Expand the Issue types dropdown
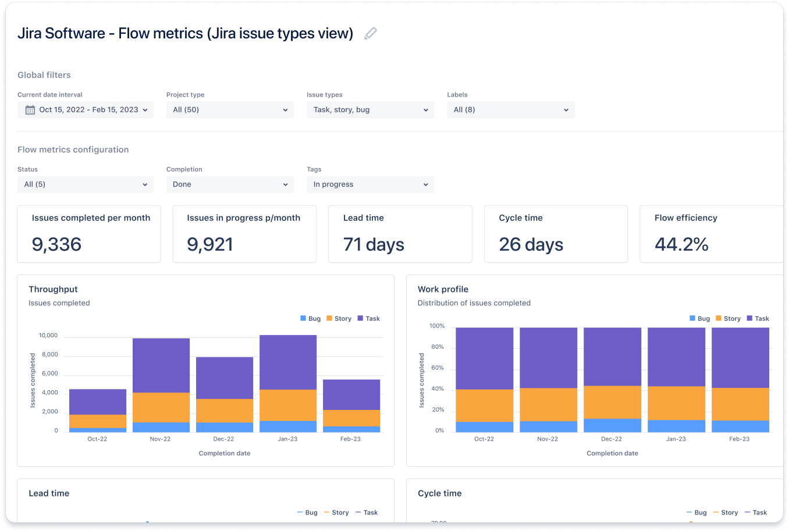 click(x=370, y=109)
